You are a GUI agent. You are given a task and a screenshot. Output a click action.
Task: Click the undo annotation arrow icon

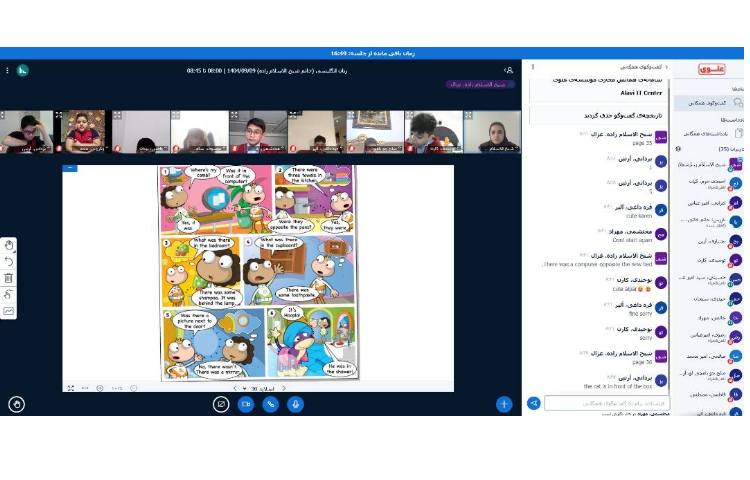[x=9, y=261]
